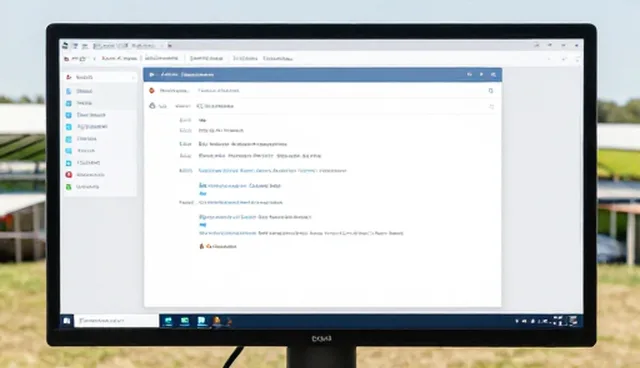Expand the chevron on the top sidebar row
The height and width of the screenshot is (368, 640).
(133, 78)
